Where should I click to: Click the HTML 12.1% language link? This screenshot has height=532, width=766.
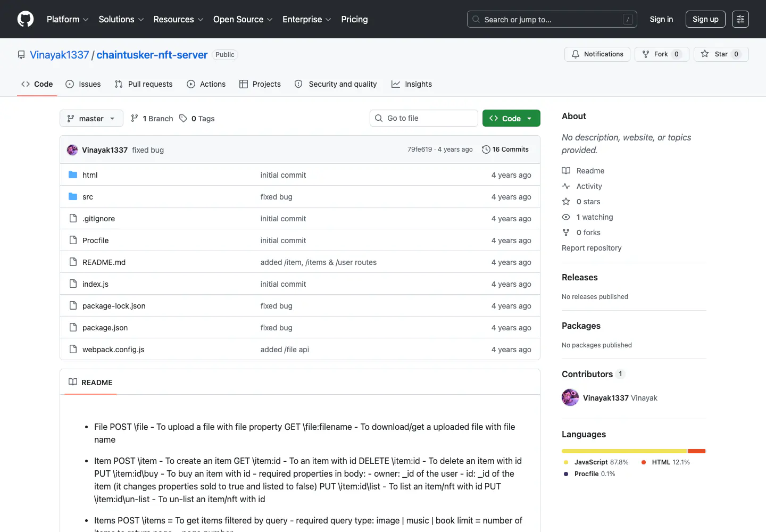coord(665,462)
